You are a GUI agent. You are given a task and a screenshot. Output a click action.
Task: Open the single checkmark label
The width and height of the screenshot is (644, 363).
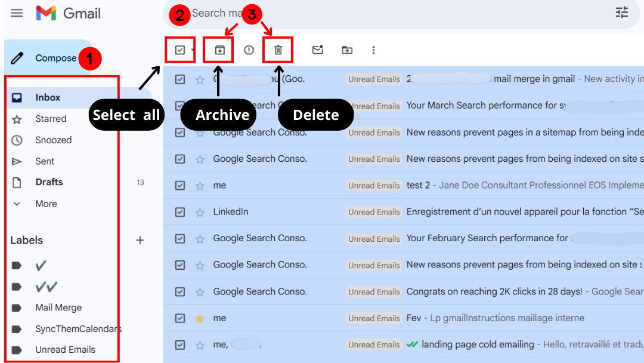[x=41, y=266]
